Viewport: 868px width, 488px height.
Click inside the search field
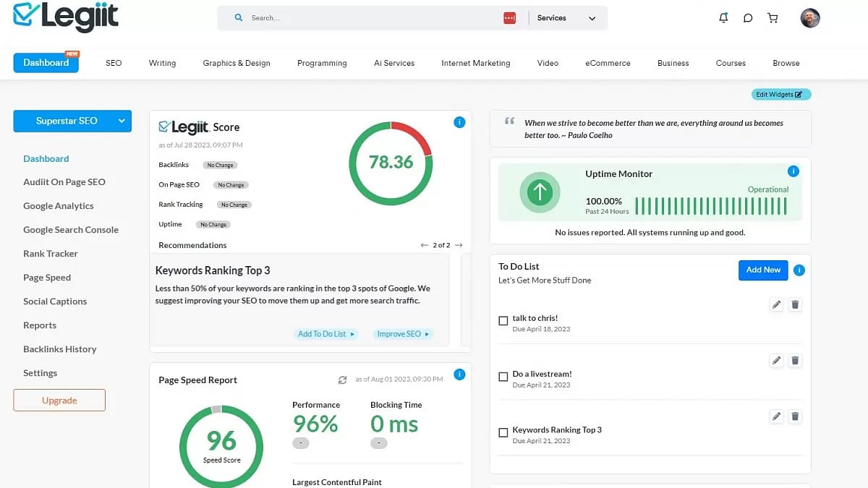coord(362,17)
